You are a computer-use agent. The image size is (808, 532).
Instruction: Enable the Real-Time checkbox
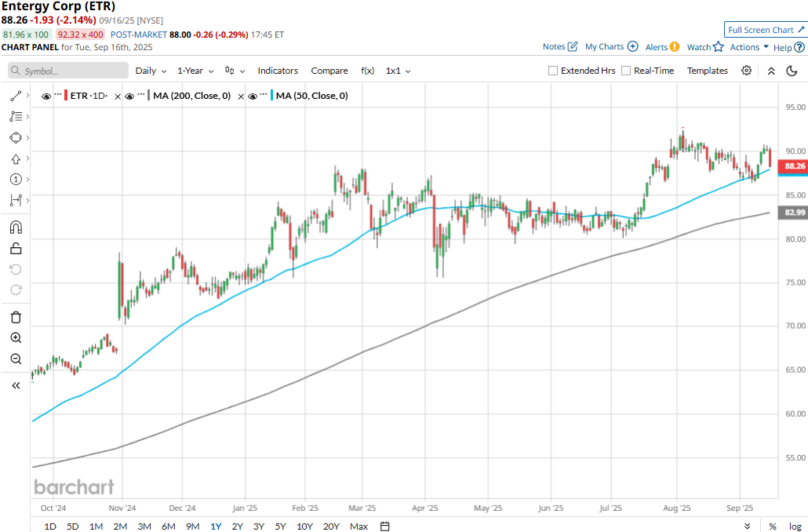point(626,71)
